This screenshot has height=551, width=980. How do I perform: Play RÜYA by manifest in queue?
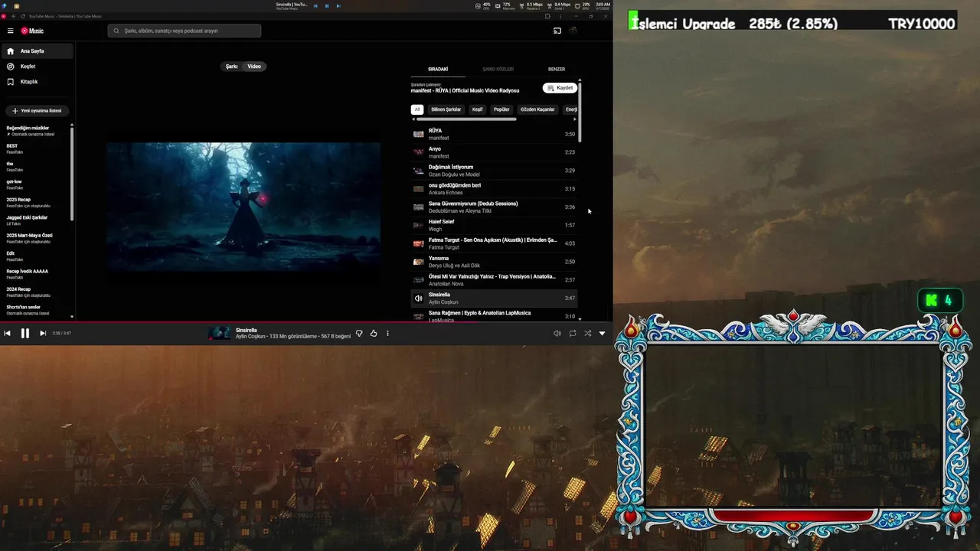[x=494, y=134]
